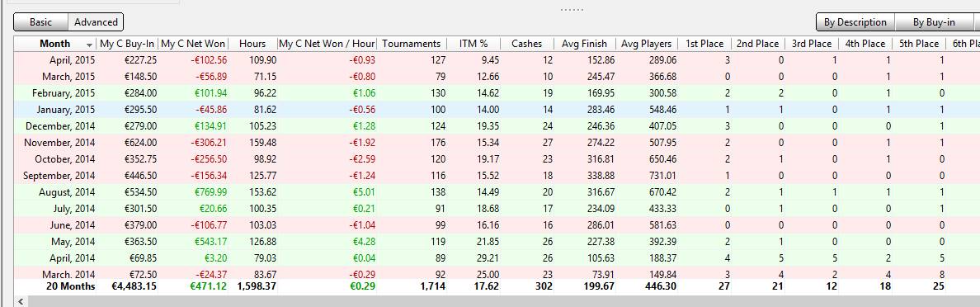Image resolution: width=980 pixels, height=307 pixels.
Task: Select the October, 2014 row
Action: point(497,158)
